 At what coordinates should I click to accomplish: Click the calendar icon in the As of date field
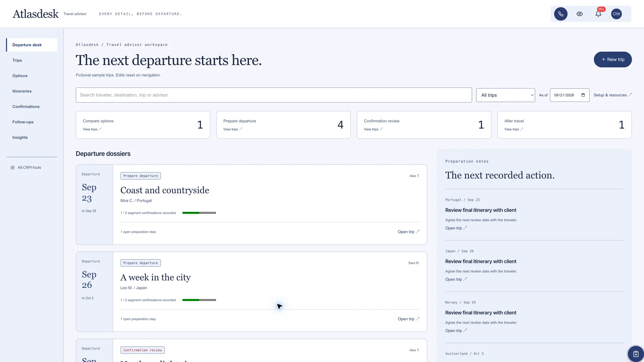click(x=583, y=95)
